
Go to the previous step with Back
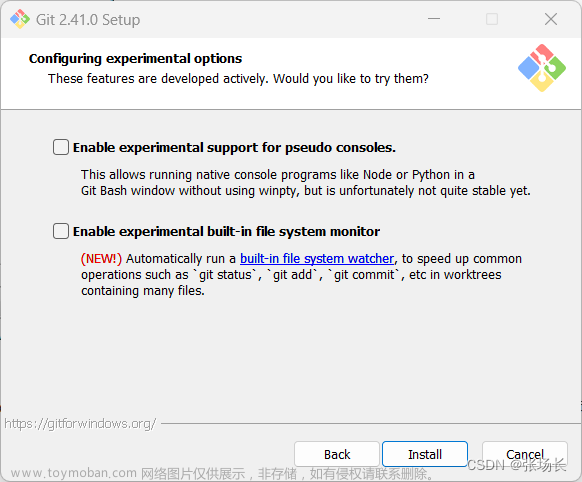click(337, 454)
